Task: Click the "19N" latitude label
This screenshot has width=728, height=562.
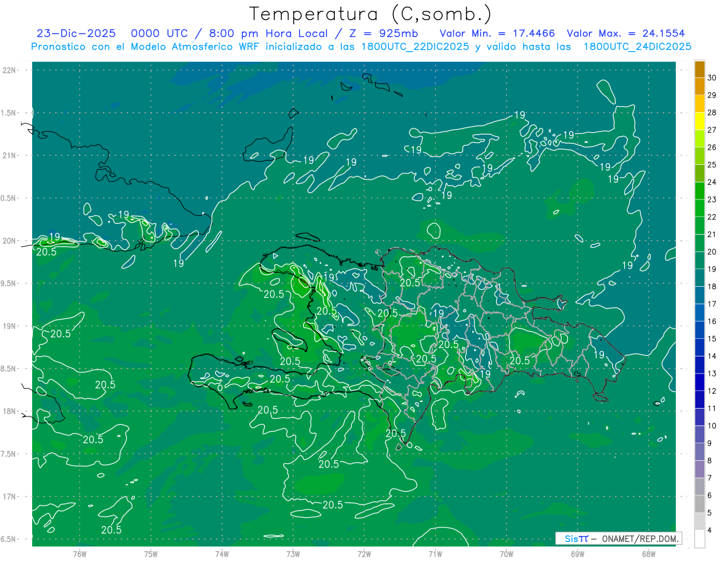Action: [x=10, y=326]
